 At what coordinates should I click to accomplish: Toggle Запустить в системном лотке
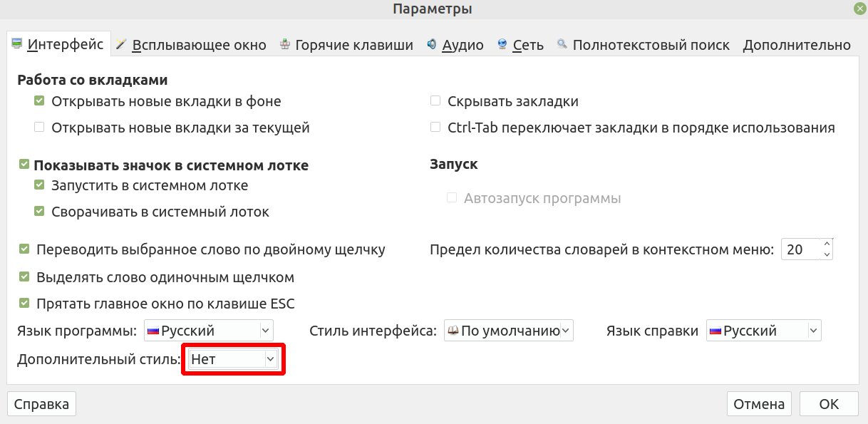[x=141, y=185]
